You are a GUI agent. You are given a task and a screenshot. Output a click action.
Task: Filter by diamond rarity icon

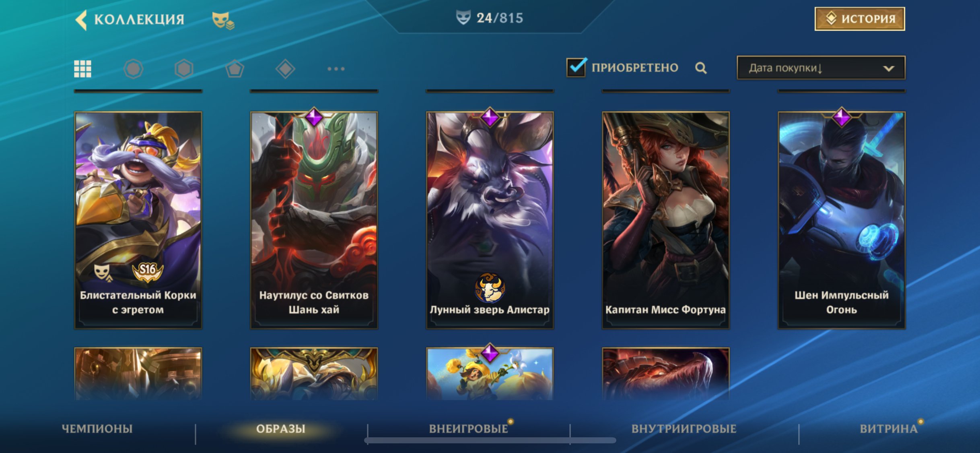[x=285, y=69]
